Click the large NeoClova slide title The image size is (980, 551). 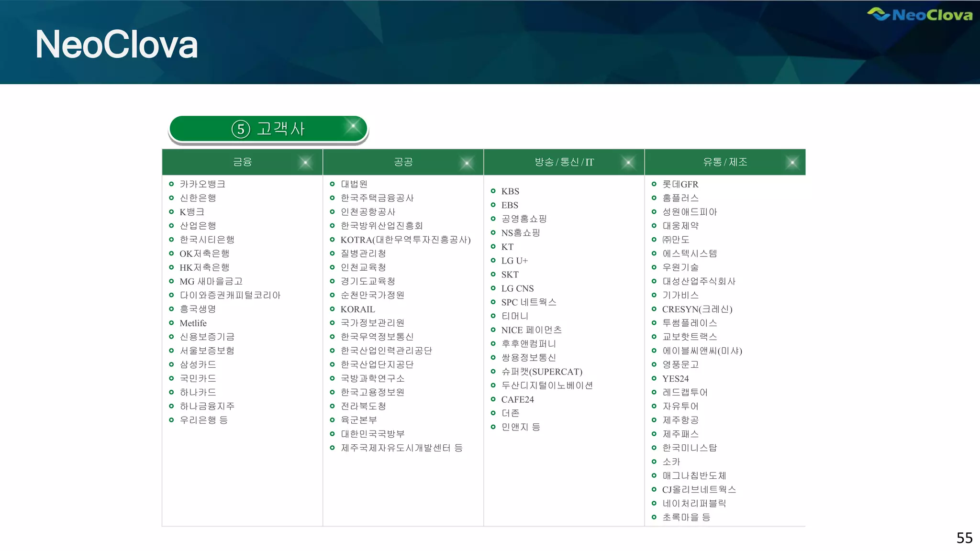pos(116,44)
